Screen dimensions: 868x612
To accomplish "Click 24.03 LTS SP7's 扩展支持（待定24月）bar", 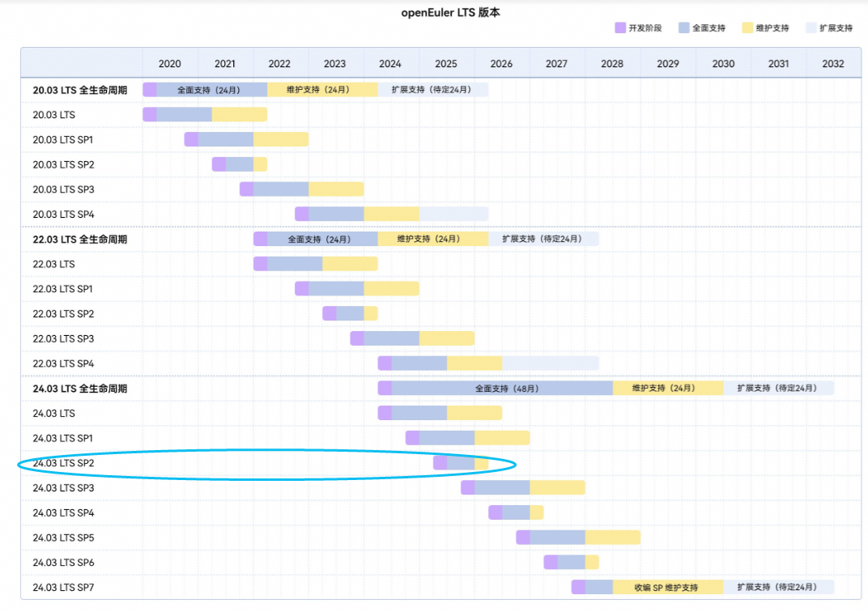I will coord(778,588).
